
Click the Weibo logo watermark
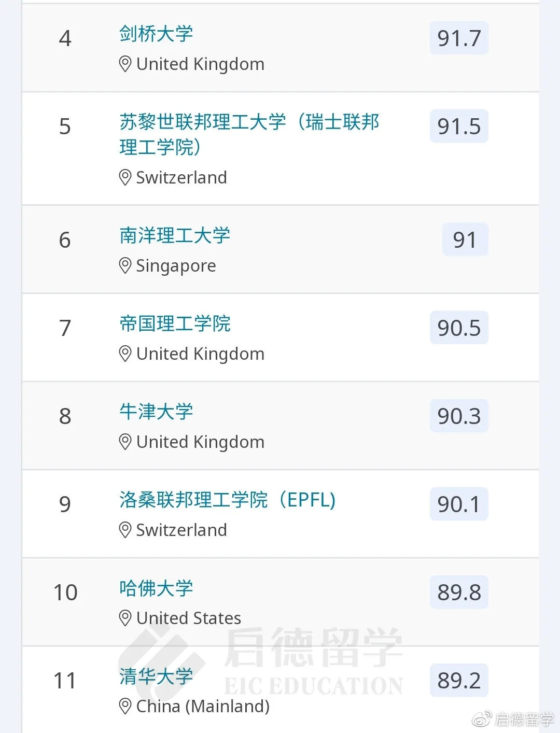(x=482, y=719)
